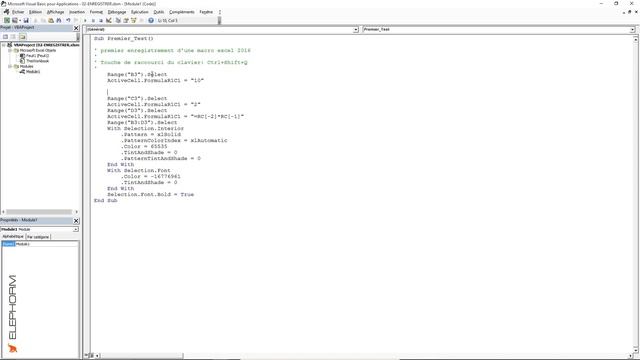The width and height of the screenshot is (640, 360).
Task: Click the Project Explorer toolbar icon
Action: point(118,20)
